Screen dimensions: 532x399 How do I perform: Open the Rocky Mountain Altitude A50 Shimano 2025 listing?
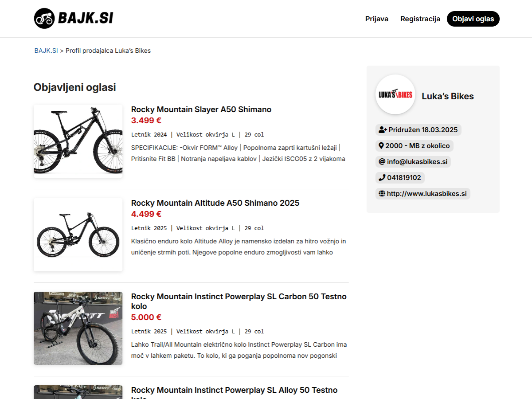coord(215,203)
